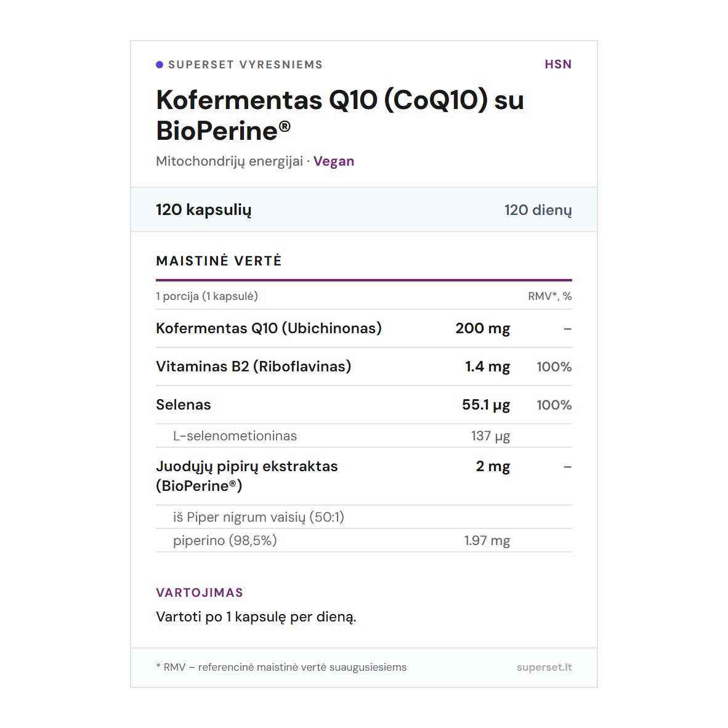Screen dimensions: 728x728
Task: Open the HSN brand link
Action: click(558, 65)
